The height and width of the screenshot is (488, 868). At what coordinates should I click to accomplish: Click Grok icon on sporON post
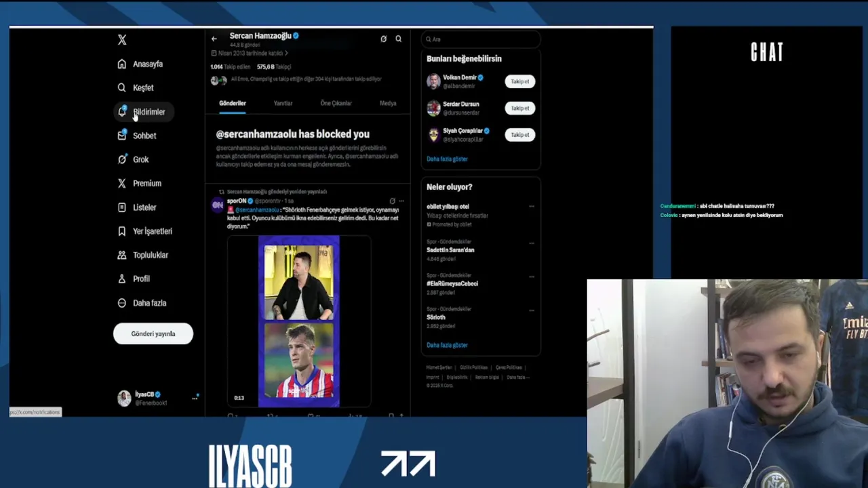point(392,201)
